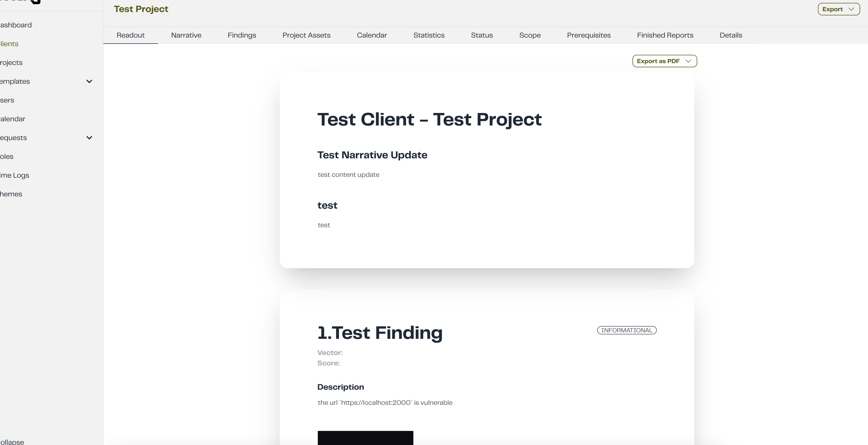Switch to the Scope tab
This screenshot has width=868, height=445.
coord(530,35)
